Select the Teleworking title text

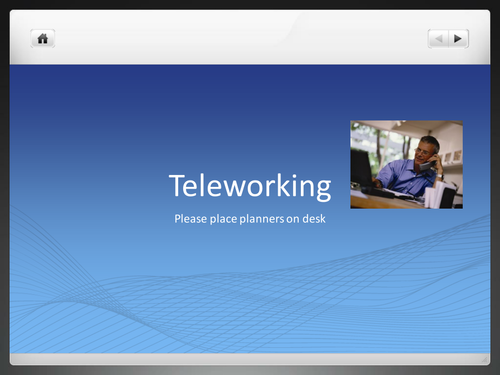(x=250, y=187)
